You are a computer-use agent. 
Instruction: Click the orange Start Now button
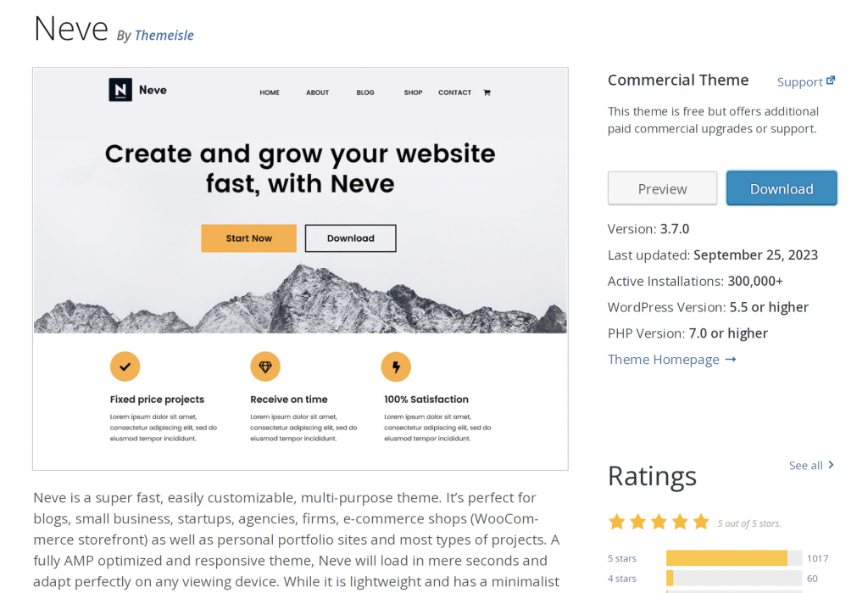click(248, 238)
